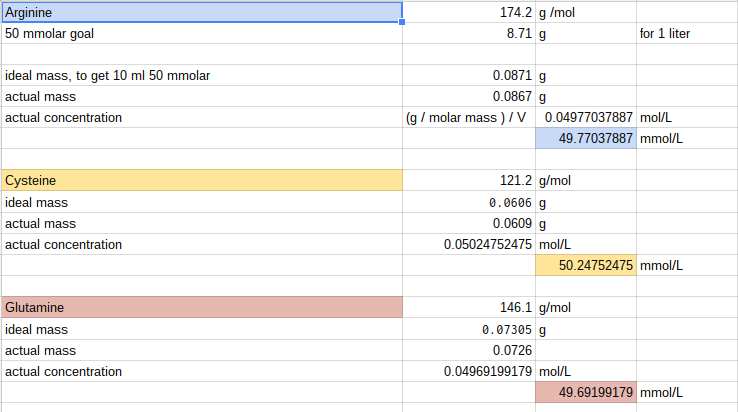Screen dimensions: 738x412
Task: Click the "ideal mass, to get 10 ml" cell
Action: tap(201, 75)
